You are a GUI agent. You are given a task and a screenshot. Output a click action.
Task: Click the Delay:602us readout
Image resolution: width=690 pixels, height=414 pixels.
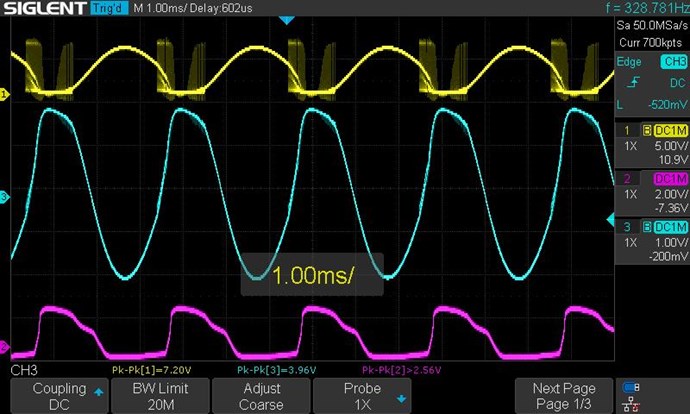[x=221, y=8]
